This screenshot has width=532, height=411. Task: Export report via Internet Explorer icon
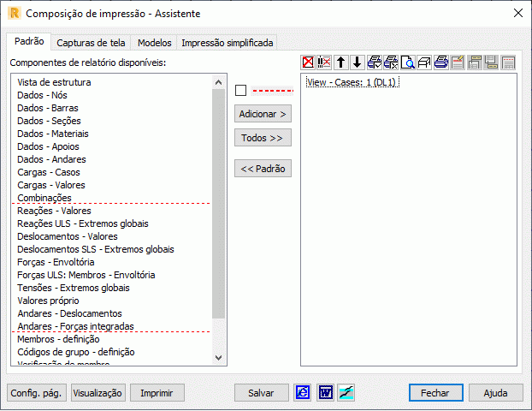(x=302, y=393)
